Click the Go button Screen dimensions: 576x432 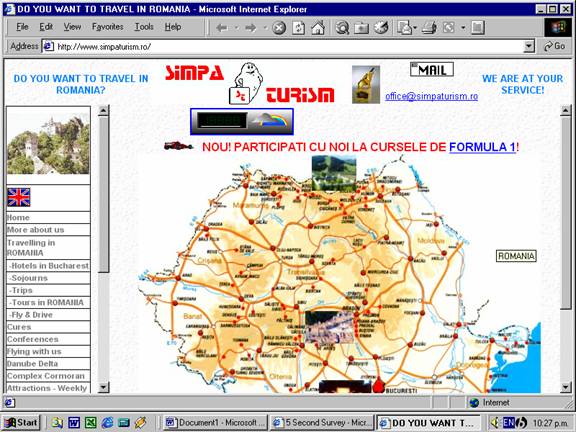pyautogui.click(x=555, y=46)
